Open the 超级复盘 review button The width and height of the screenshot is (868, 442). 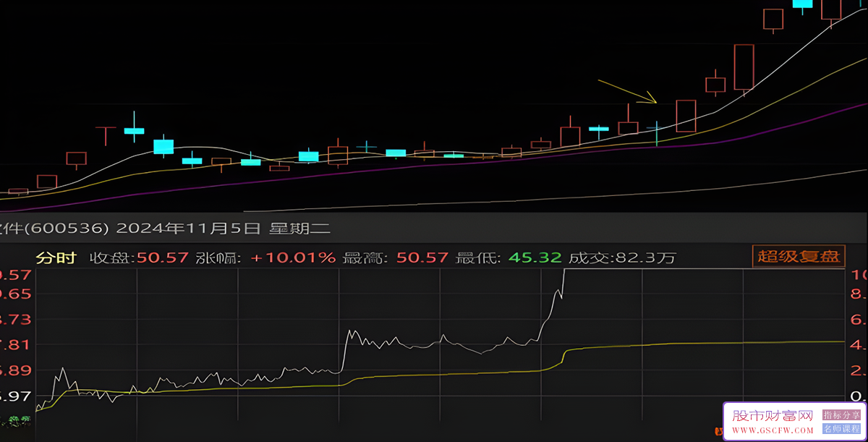coord(799,256)
